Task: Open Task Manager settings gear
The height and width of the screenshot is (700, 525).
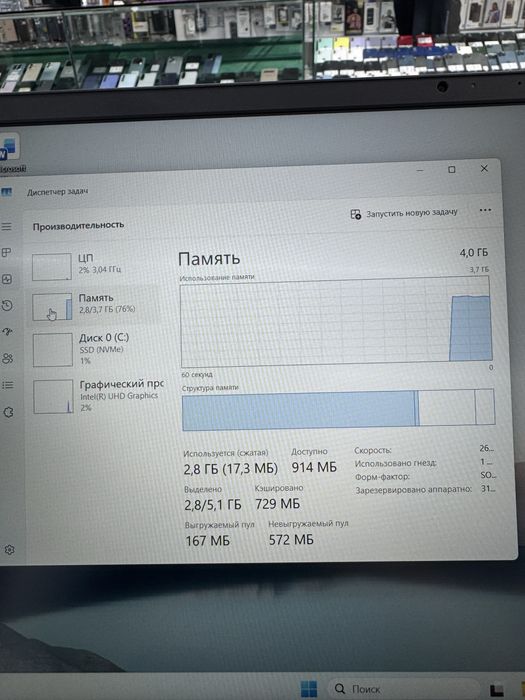Action: [x=9, y=550]
